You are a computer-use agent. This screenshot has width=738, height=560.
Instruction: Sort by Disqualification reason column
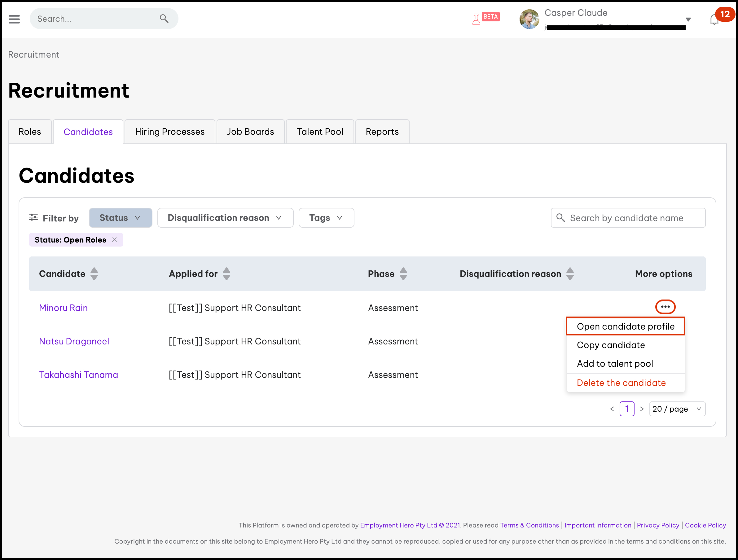570,274
